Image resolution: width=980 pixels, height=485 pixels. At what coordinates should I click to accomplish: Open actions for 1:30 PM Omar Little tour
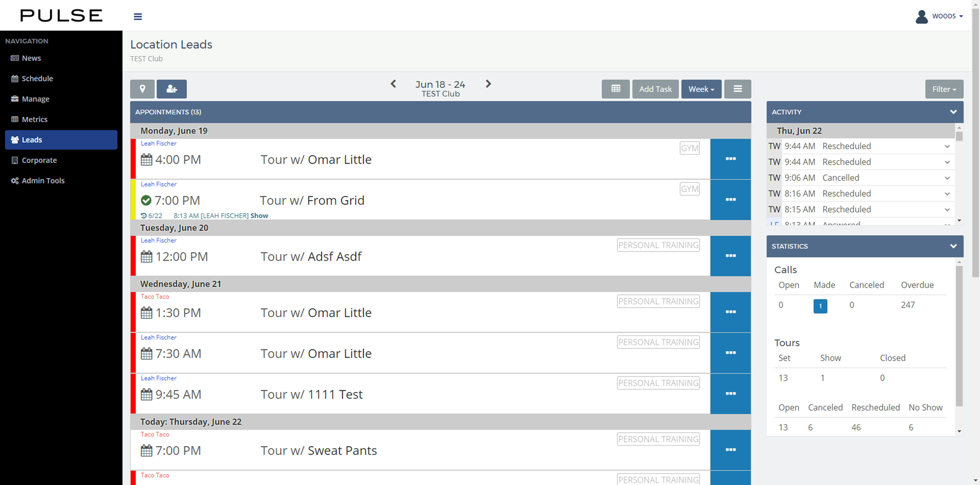(730, 312)
